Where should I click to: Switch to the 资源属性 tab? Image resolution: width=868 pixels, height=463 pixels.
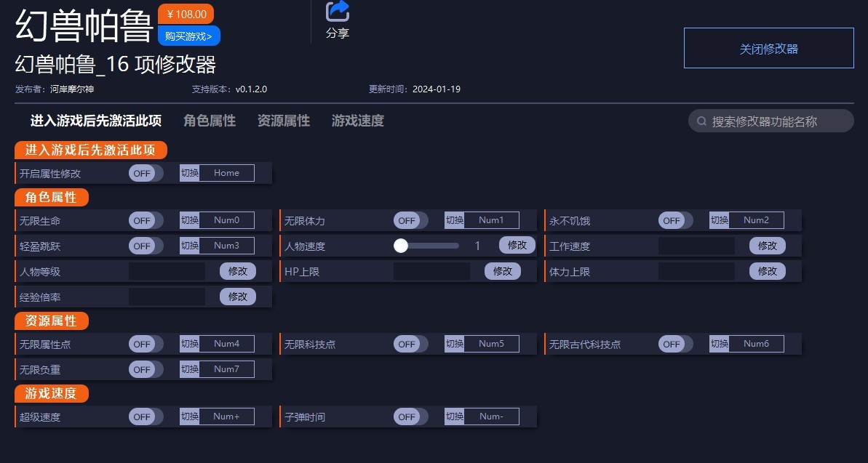pos(284,121)
